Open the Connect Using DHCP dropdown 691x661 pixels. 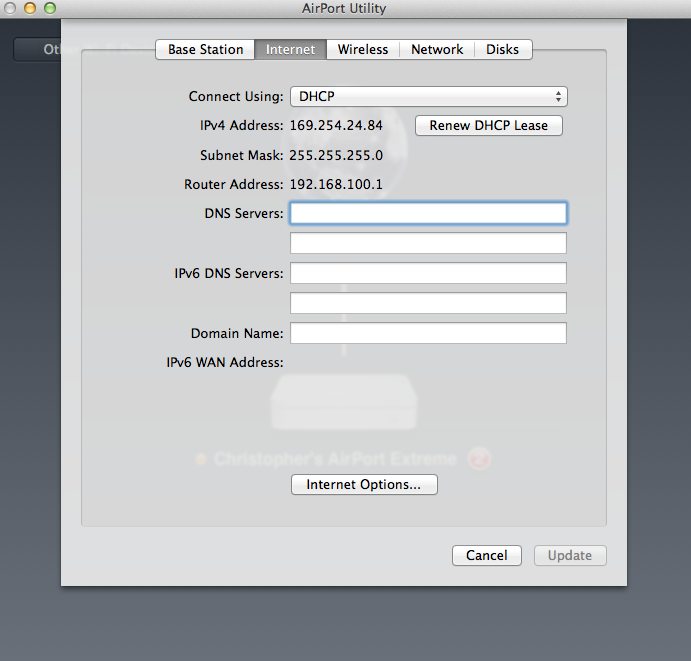[428, 97]
